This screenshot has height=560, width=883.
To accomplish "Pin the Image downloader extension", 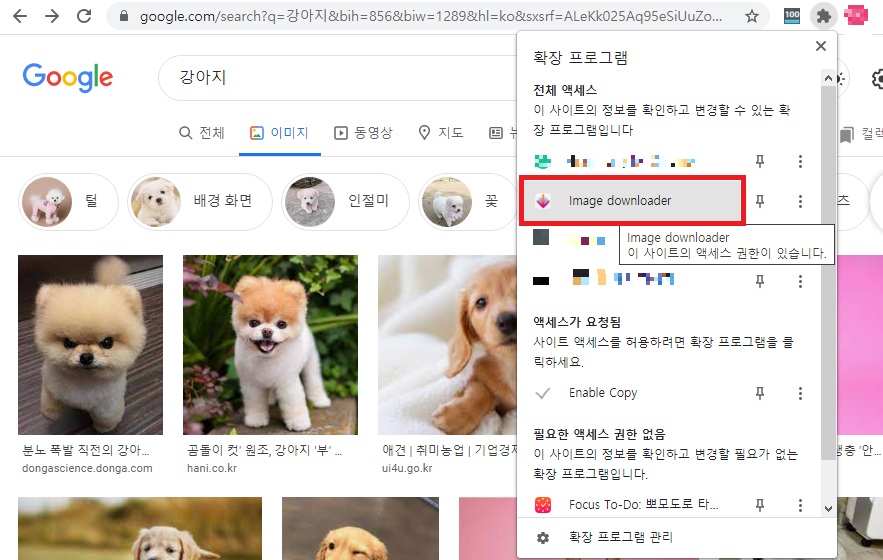I will (x=760, y=201).
